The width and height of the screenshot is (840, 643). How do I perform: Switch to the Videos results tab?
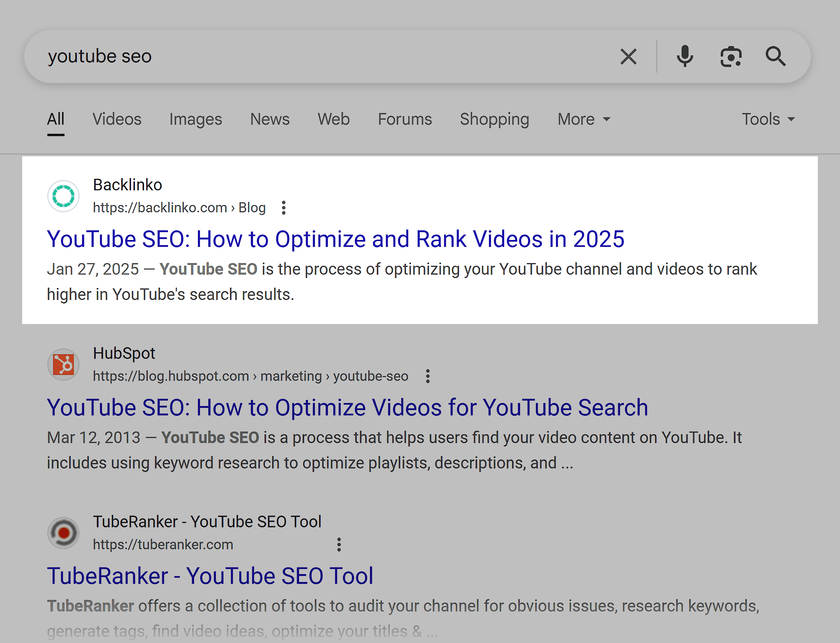pos(117,119)
